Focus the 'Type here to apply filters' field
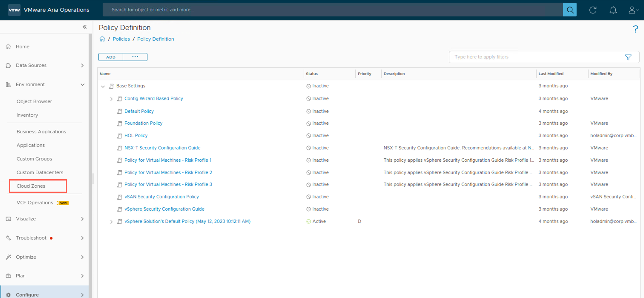The height and width of the screenshot is (298, 644). (x=535, y=57)
